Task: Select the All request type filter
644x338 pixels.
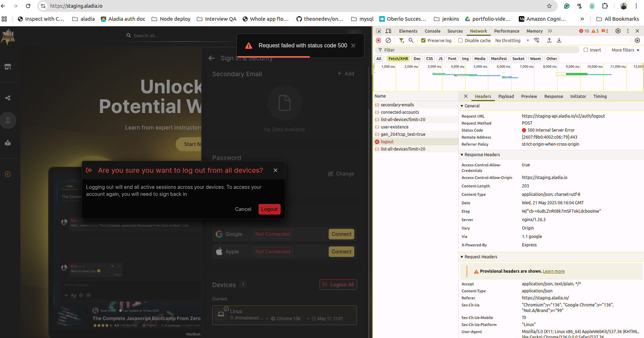Action: (x=379, y=59)
